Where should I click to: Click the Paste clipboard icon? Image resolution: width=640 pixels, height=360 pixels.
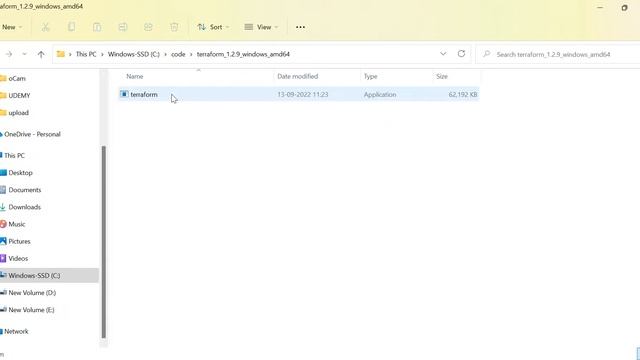(97, 27)
